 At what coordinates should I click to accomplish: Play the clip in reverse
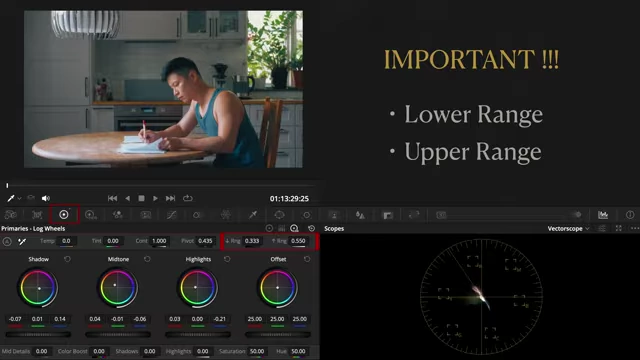127,198
